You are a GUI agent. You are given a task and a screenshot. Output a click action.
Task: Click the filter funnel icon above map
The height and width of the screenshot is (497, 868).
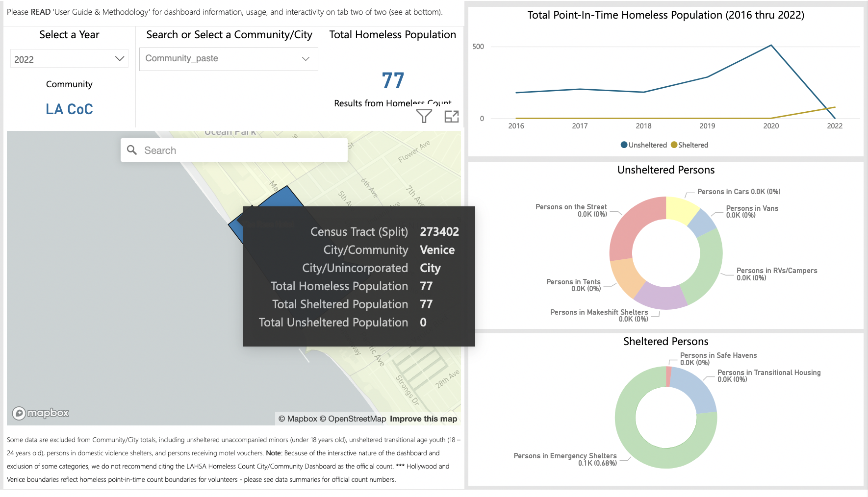coord(424,116)
